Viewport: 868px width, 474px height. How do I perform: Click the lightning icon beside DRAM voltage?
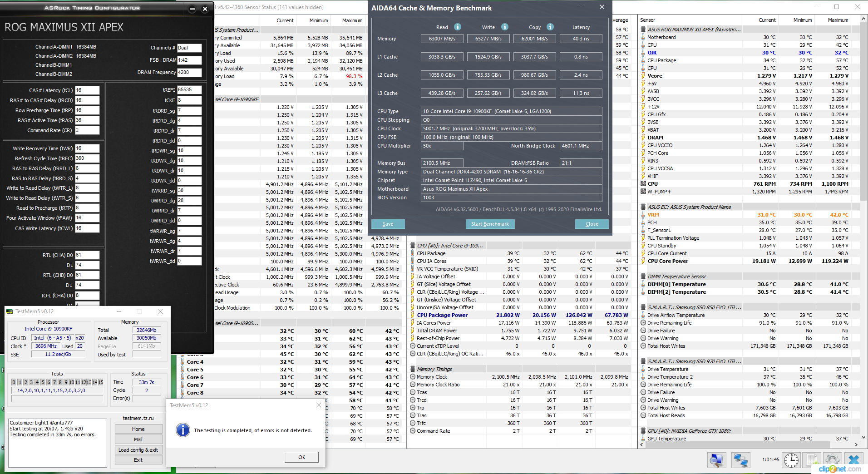pyautogui.click(x=643, y=138)
